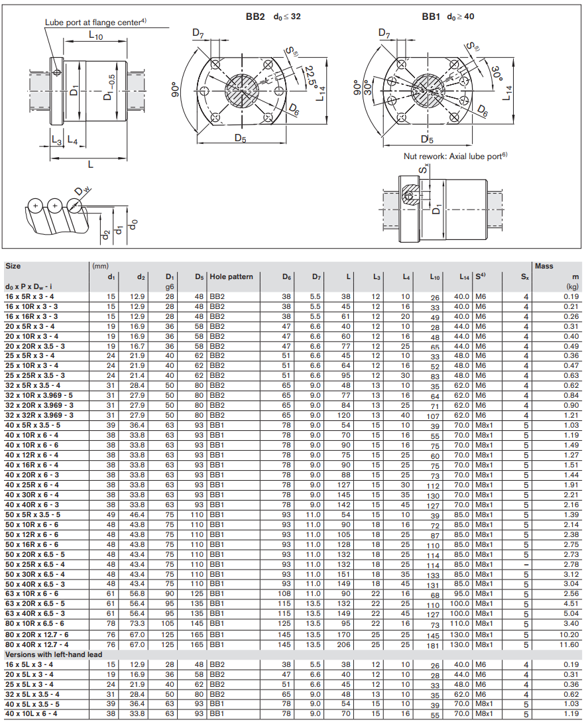Select size "50 x 16R x 6 - 6"

[x=32, y=544]
